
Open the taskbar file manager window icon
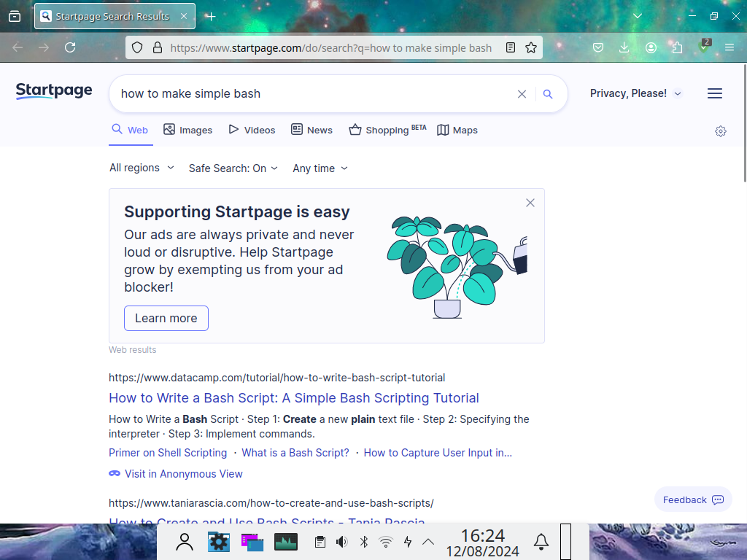click(x=252, y=542)
